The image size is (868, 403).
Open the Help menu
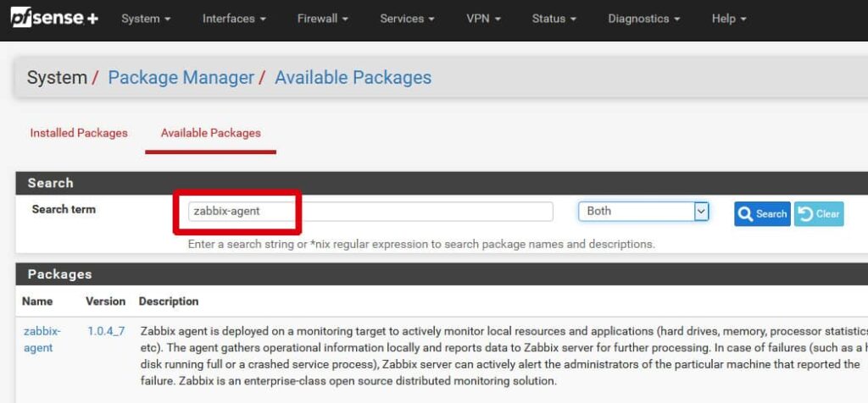(x=729, y=19)
